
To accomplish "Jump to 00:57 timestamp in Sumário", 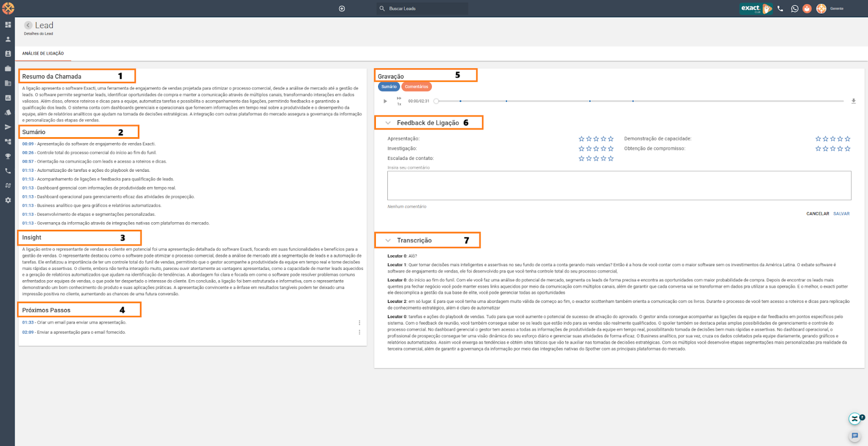I will (x=28, y=161).
